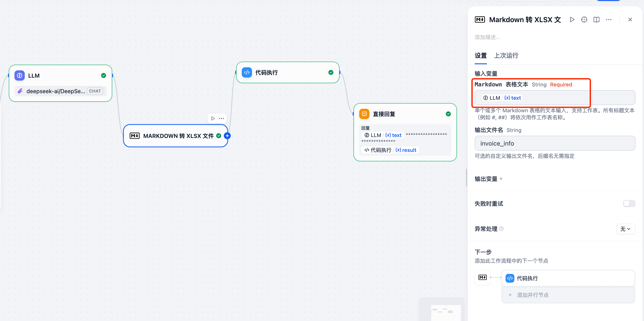Open the 异常处理 dropdown showing 无

click(626, 229)
